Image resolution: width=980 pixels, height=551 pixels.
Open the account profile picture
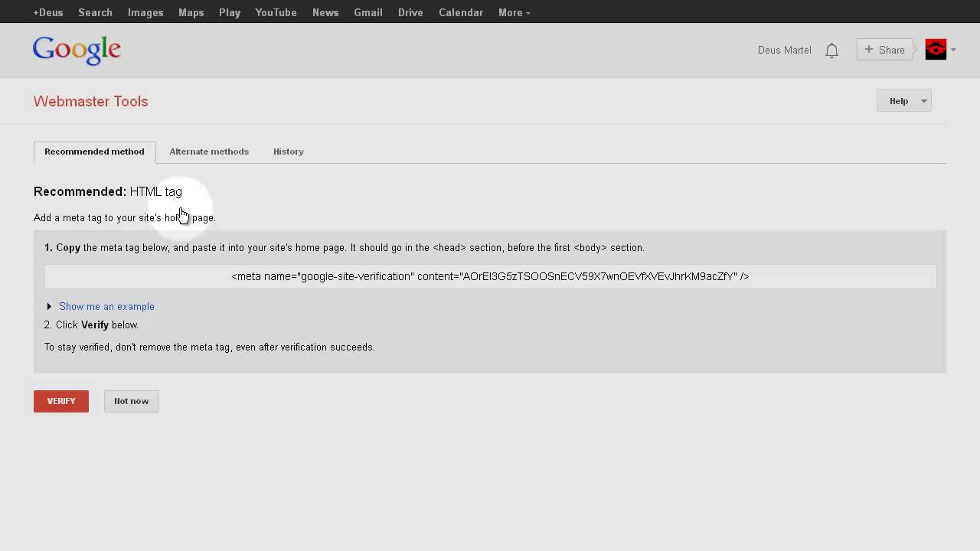(936, 50)
